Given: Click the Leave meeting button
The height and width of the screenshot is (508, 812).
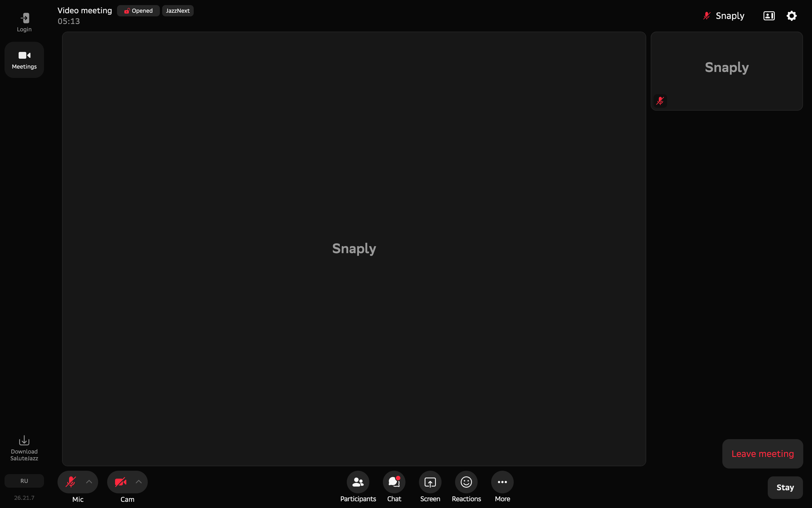Looking at the screenshot, I should (762, 454).
